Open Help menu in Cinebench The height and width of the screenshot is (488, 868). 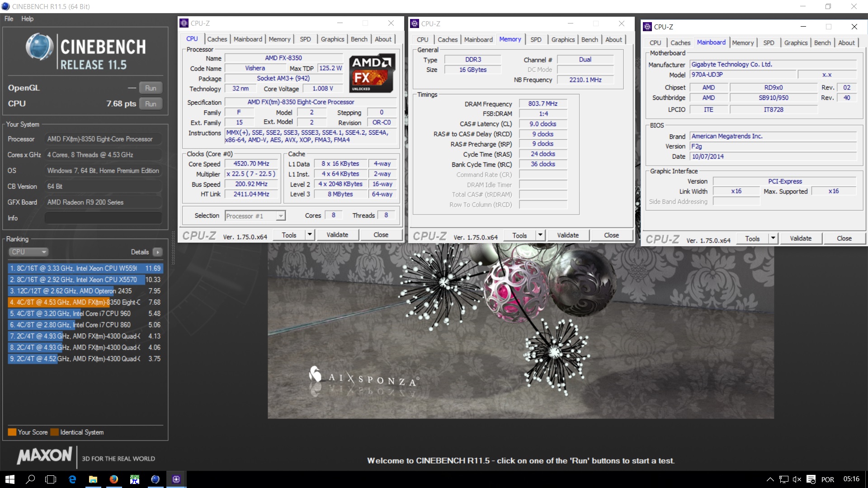click(x=27, y=19)
